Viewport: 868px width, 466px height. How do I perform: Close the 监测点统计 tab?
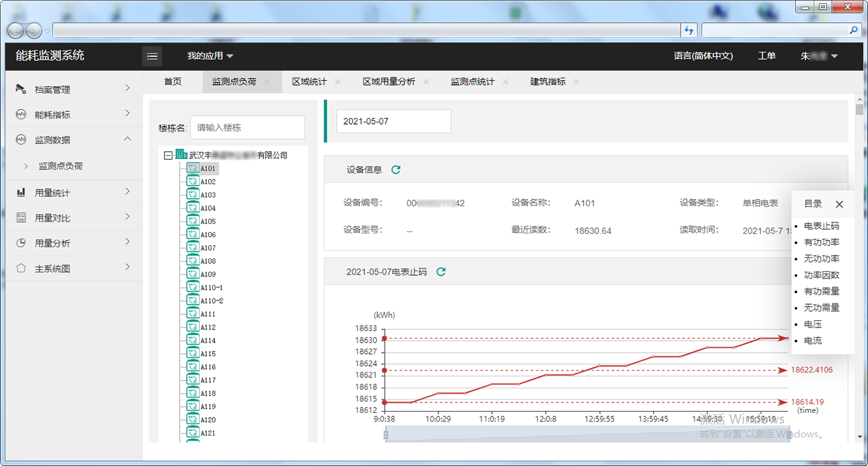tap(505, 82)
